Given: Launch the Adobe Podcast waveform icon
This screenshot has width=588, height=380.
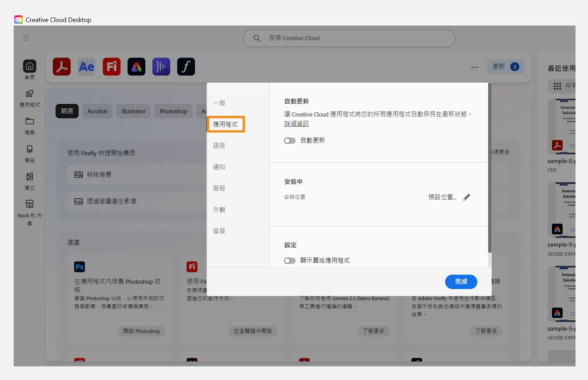Looking at the screenshot, I should [161, 67].
